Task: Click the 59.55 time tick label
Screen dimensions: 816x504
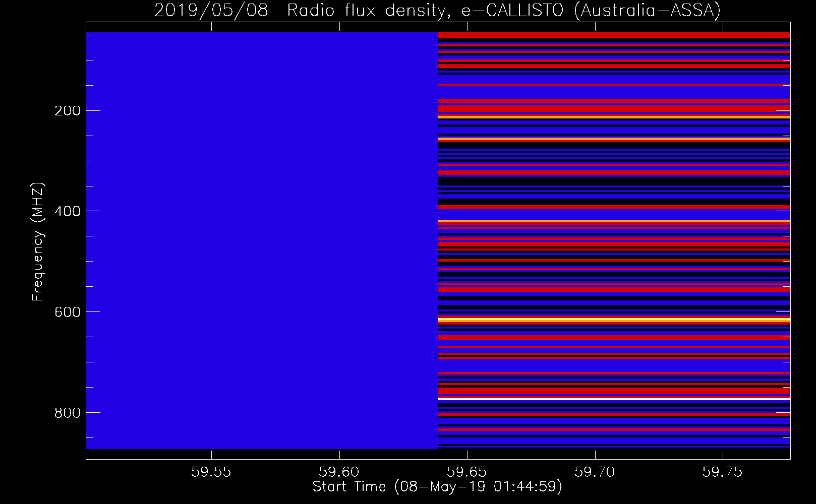Action: (211, 472)
